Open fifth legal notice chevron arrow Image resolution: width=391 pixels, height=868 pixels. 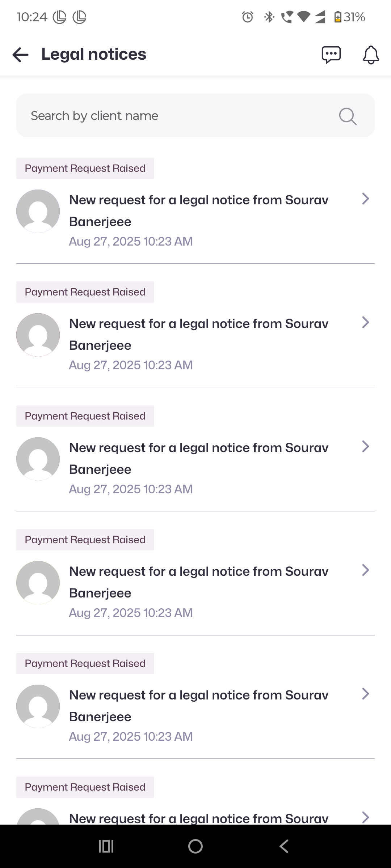pyautogui.click(x=365, y=694)
